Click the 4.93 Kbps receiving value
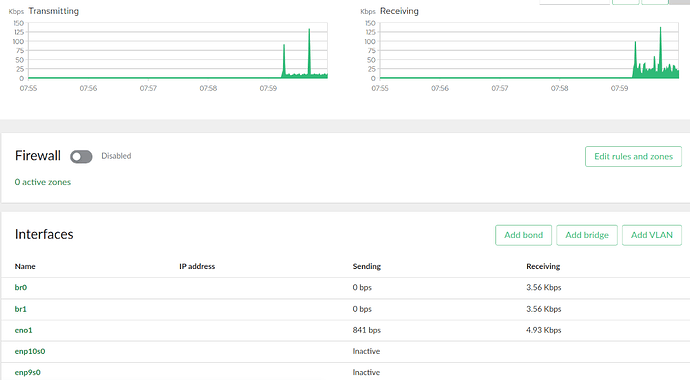This screenshot has width=690, height=380. tap(543, 330)
